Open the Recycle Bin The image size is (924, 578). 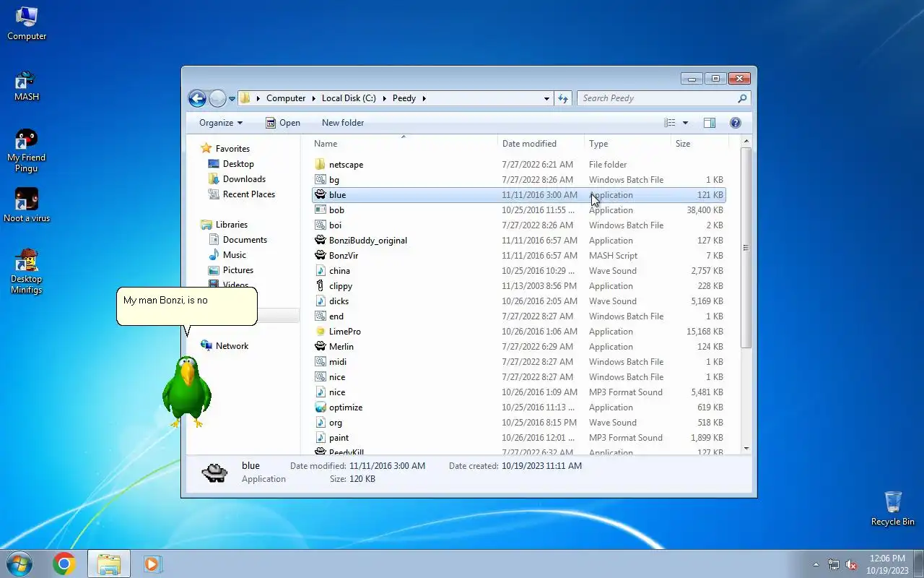tap(893, 508)
